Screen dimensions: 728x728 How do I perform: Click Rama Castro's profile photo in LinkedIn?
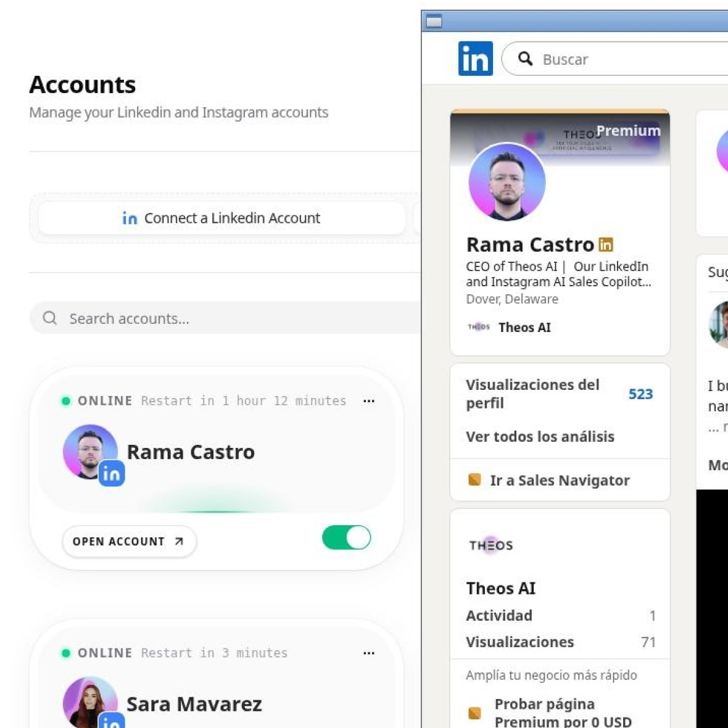[x=507, y=181]
